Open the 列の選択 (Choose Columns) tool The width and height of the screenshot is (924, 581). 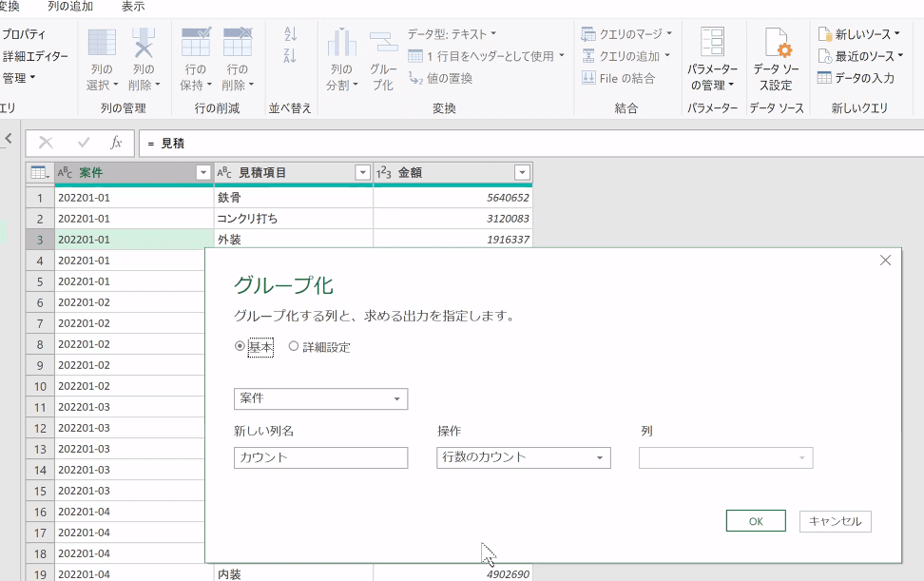point(102,57)
